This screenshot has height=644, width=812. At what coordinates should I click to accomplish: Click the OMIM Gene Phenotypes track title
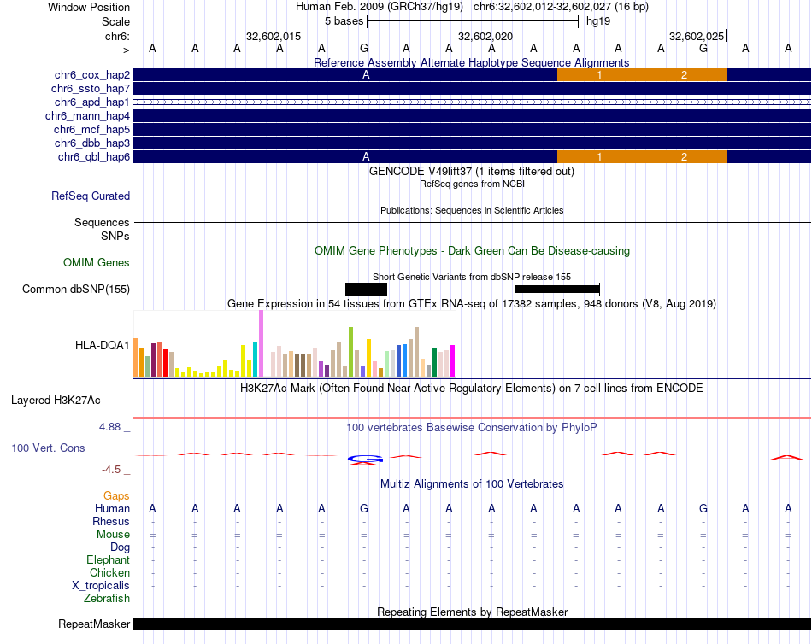(x=472, y=251)
